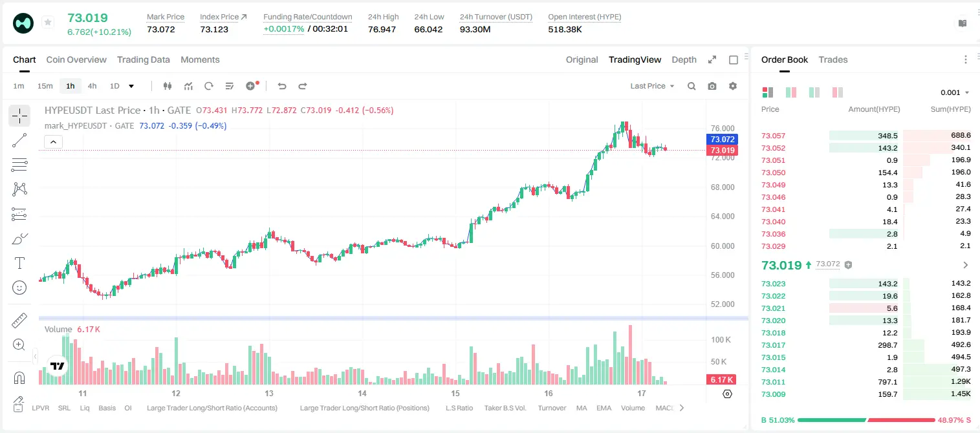Show only sell orders in order book
The image size is (980, 433).
(x=838, y=92)
